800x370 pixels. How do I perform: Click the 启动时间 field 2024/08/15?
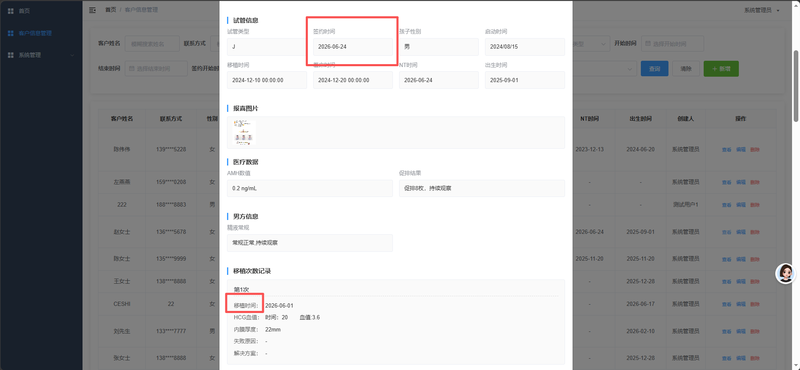coord(525,47)
